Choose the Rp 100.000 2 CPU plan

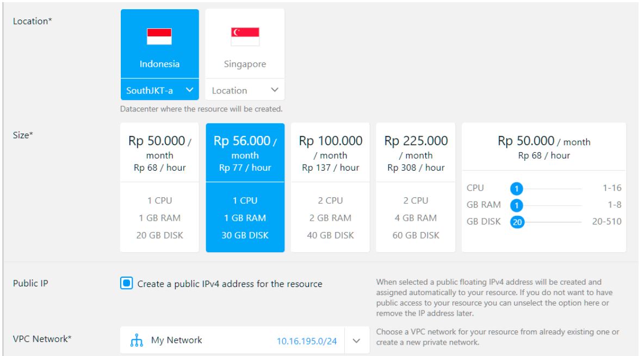click(x=330, y=188)
